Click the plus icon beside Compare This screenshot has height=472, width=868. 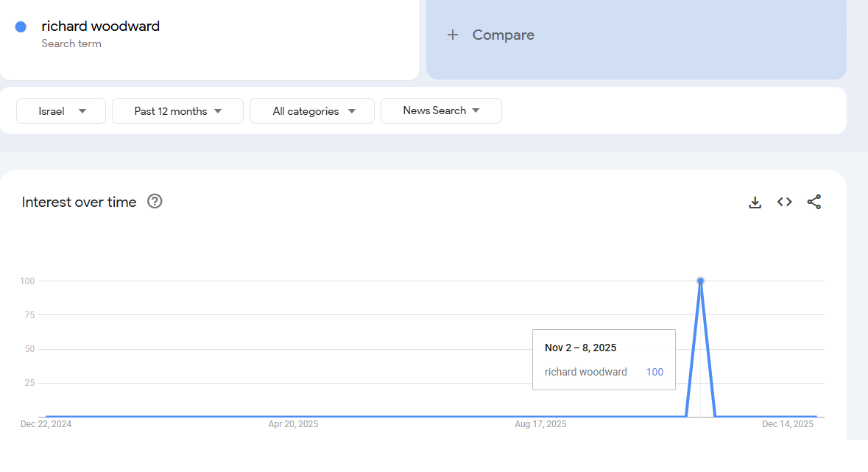tap(453, 35)
